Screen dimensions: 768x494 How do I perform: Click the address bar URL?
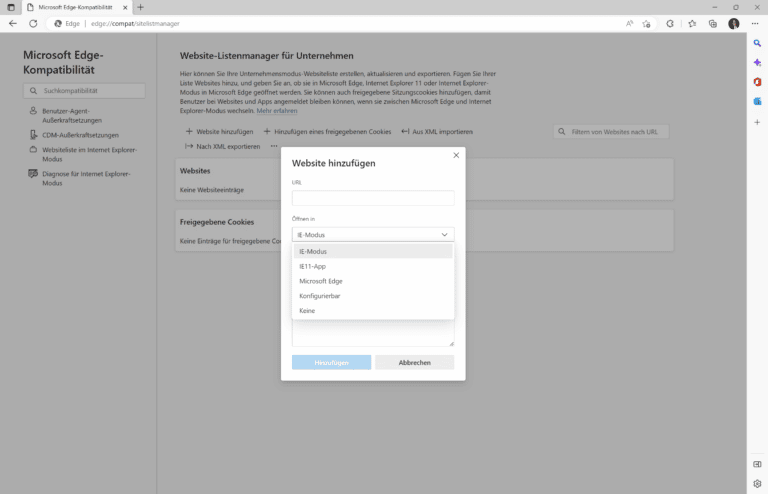click(x=135, y=24)
